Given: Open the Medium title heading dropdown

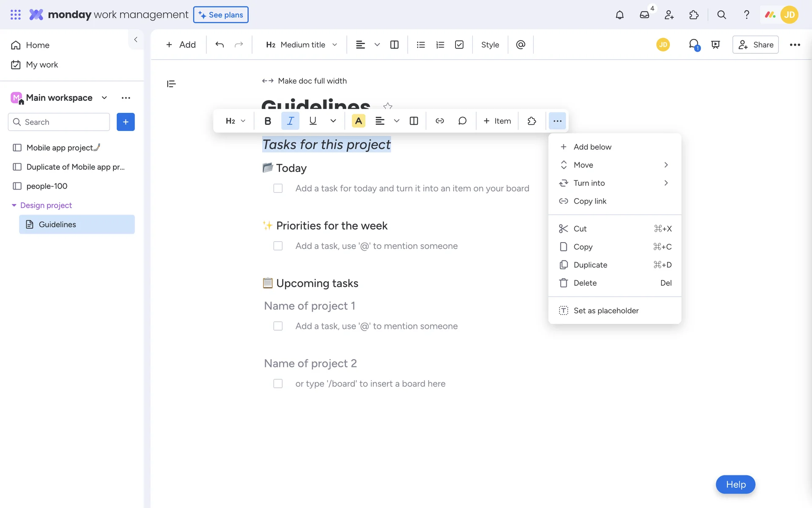Looking at the screenshot, I should [302, 45].
